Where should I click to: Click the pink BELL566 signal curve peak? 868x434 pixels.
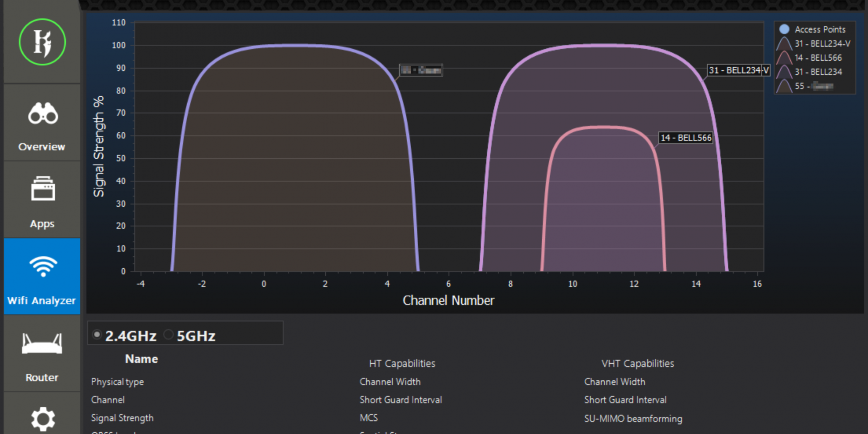tap(603, 127)
